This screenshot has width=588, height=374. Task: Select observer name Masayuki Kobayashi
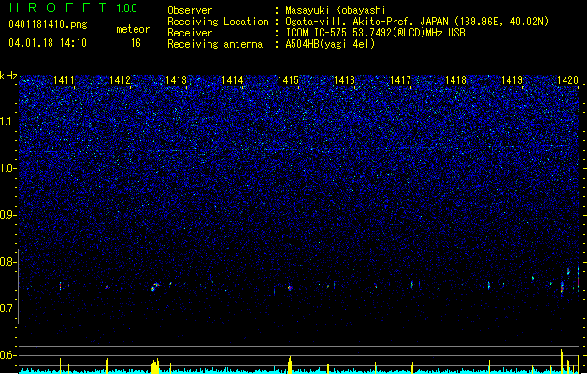(336, 10)
